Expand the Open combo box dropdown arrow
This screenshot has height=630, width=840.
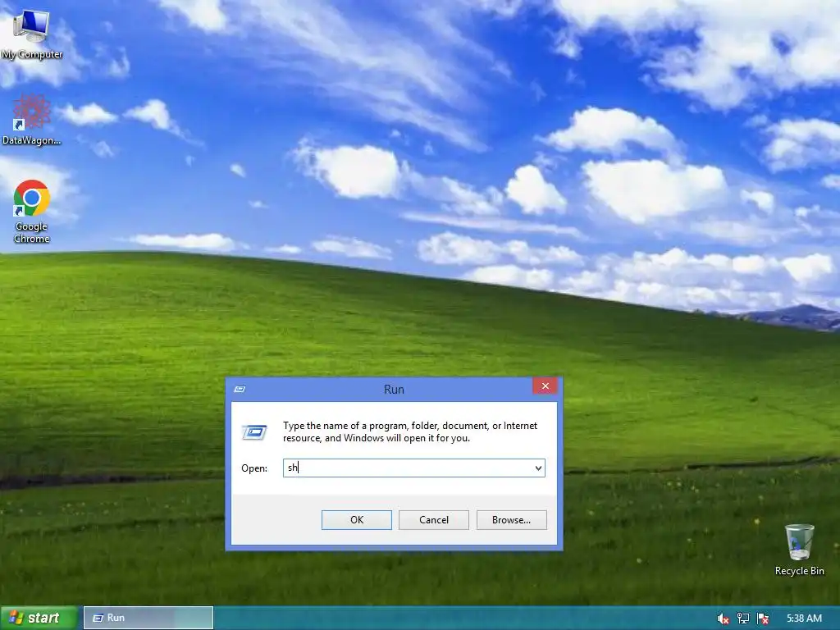coord(538,468)
